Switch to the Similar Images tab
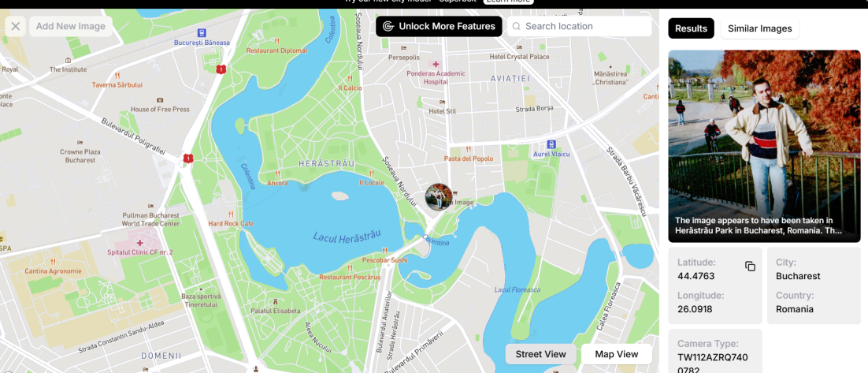 (759, 29)
